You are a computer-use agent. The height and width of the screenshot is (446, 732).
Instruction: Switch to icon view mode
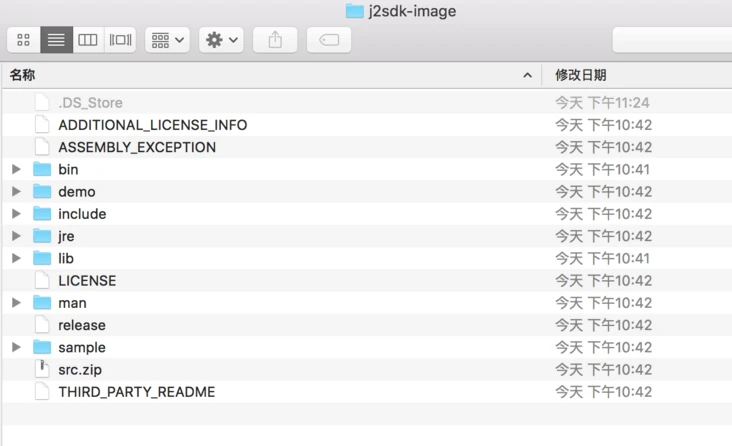pyautogui.click(x=23, y=40)
